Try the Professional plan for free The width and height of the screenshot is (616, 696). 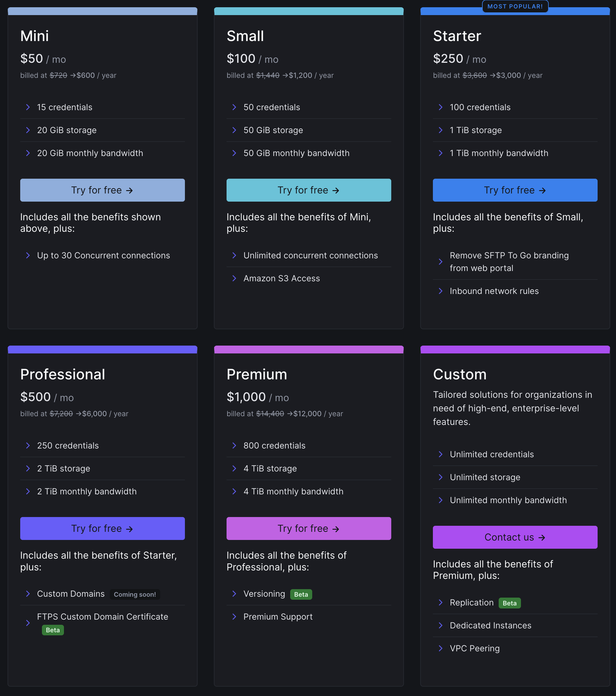(x=103, y=528)
